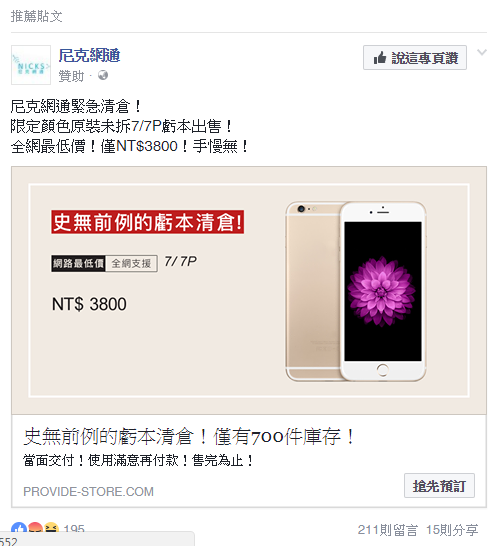Click the globe public-visibility icon
This screenshot has height=546, width=497.
103,75
